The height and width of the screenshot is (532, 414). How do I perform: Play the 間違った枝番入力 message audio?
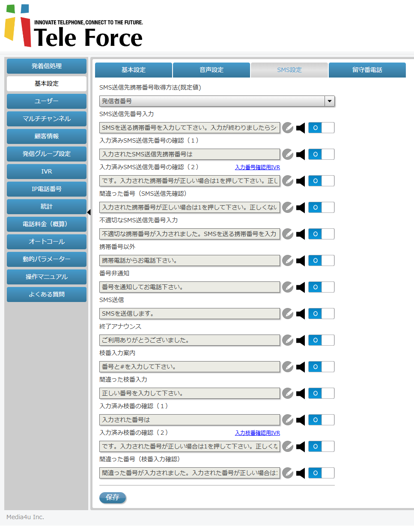pos(300,393)
